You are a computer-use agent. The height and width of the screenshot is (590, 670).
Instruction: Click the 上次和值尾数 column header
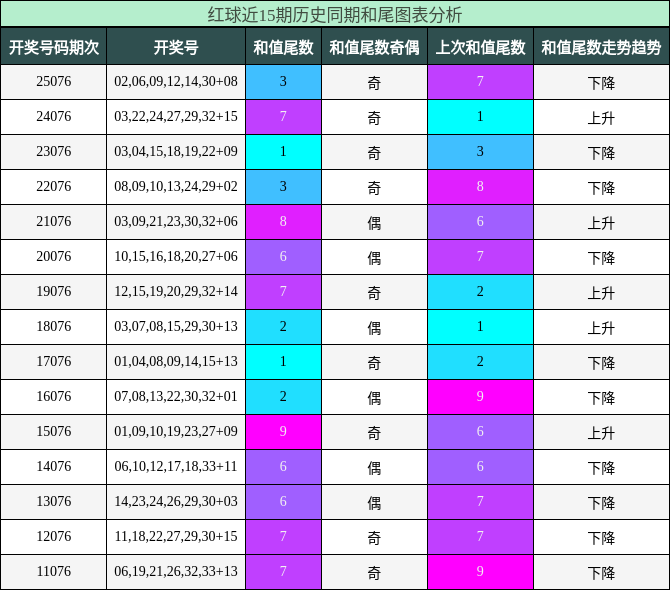click(x=480, y=47)
